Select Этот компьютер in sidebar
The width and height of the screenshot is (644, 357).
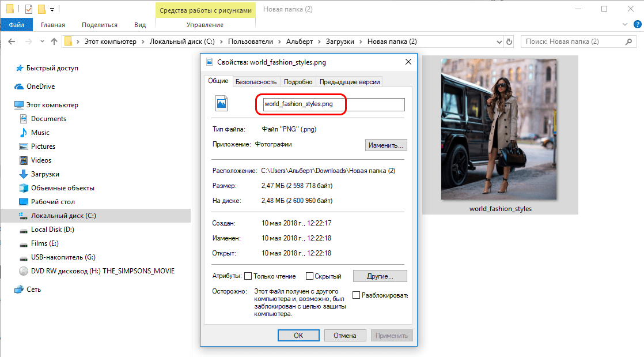coord(52,105)
